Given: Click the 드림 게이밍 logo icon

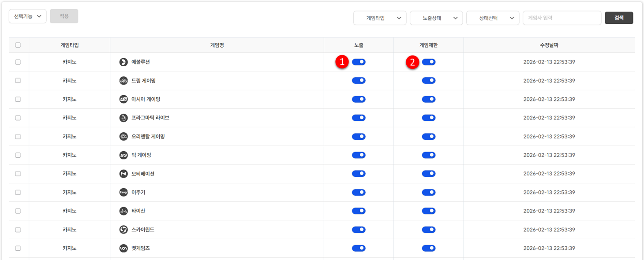Looking at the screenshot, I should (124, 81).
